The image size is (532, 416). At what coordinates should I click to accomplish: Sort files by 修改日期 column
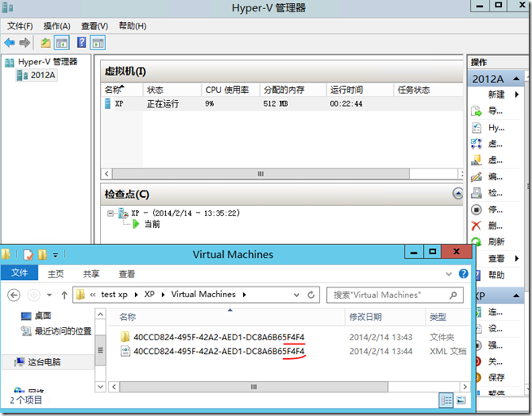pyautogui.click(x=385, y=317)
